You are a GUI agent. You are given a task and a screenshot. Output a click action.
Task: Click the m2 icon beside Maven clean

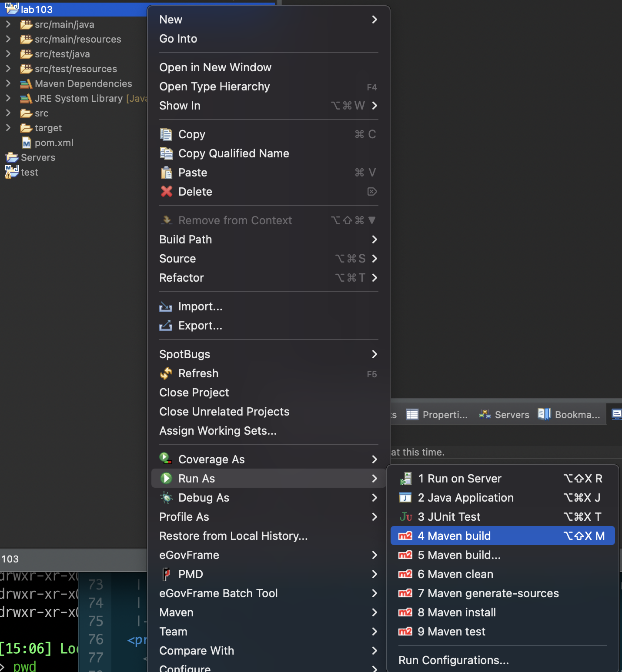tap(405, 574)
